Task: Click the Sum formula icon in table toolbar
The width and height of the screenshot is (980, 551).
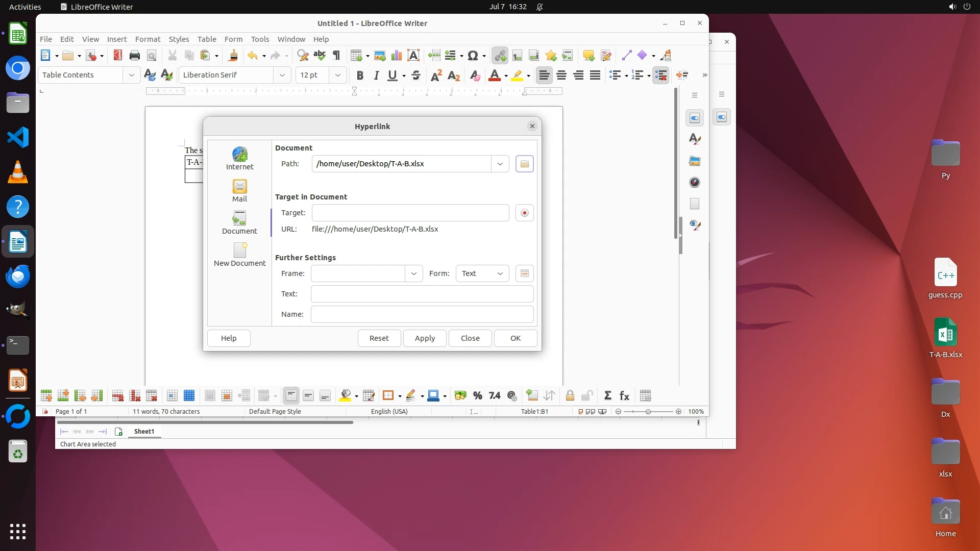Action: [607, 395]
